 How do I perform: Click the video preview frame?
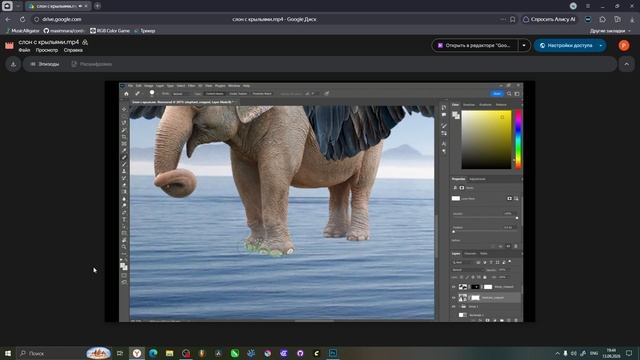(320, 202)
